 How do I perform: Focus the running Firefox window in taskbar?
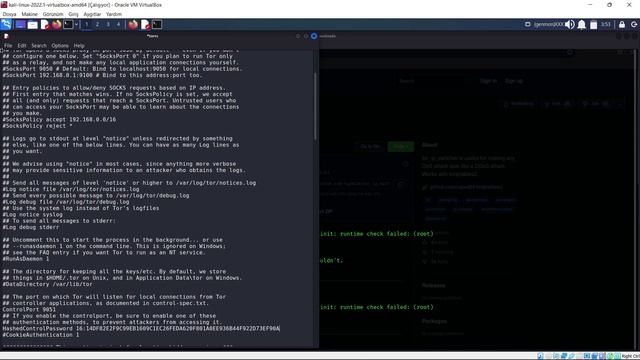(x=133, y=24)
